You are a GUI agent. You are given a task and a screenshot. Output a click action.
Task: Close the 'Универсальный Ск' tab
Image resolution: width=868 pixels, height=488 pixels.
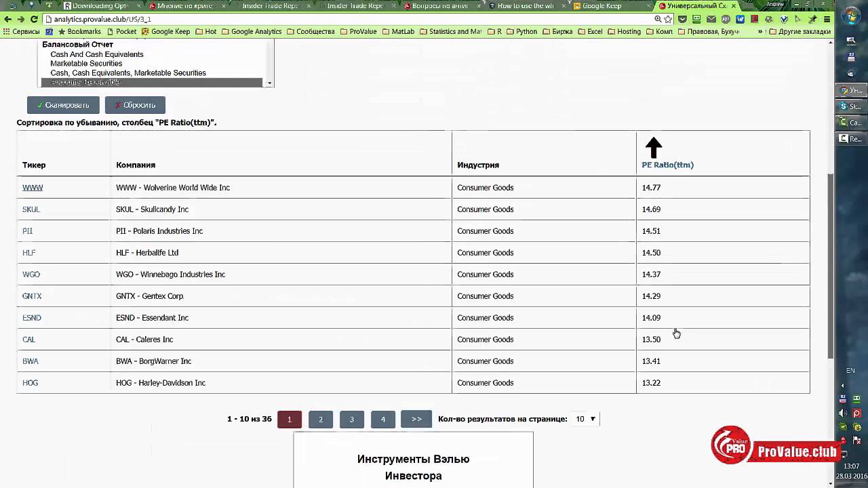[733, 6]
